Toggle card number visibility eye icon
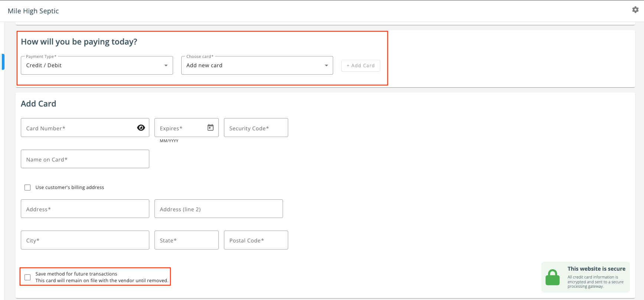644x300 pixels. [x=141, y=128]
